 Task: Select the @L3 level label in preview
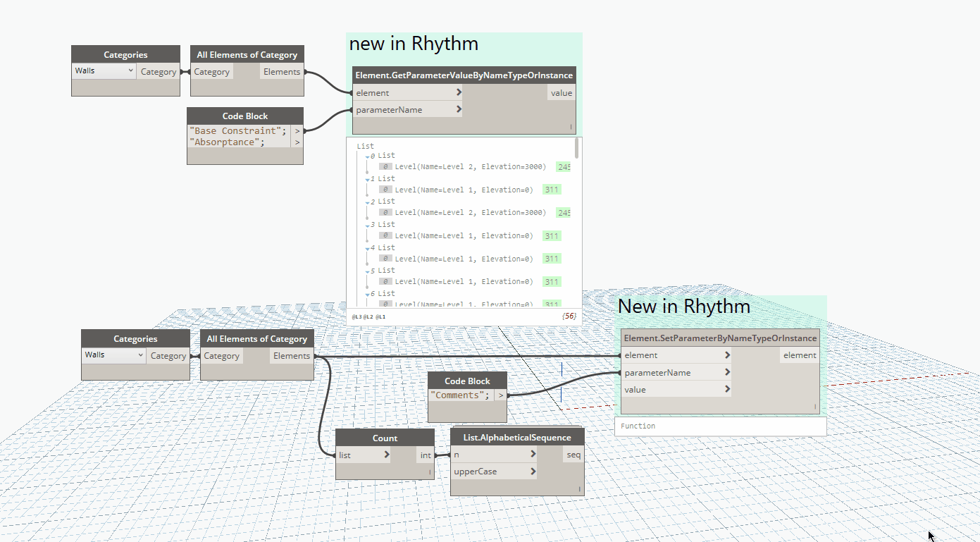click(x=356, y=317)
